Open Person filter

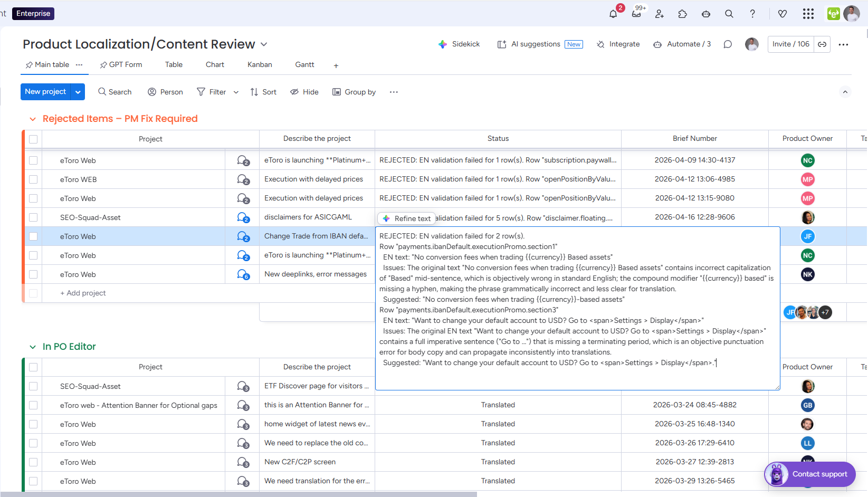point(165,92)
